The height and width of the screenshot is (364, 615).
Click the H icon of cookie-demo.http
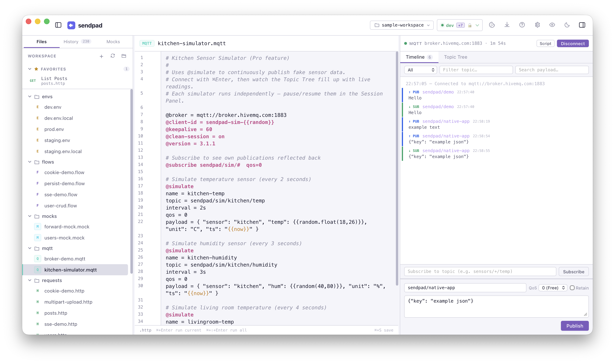[x=37, y=291]
